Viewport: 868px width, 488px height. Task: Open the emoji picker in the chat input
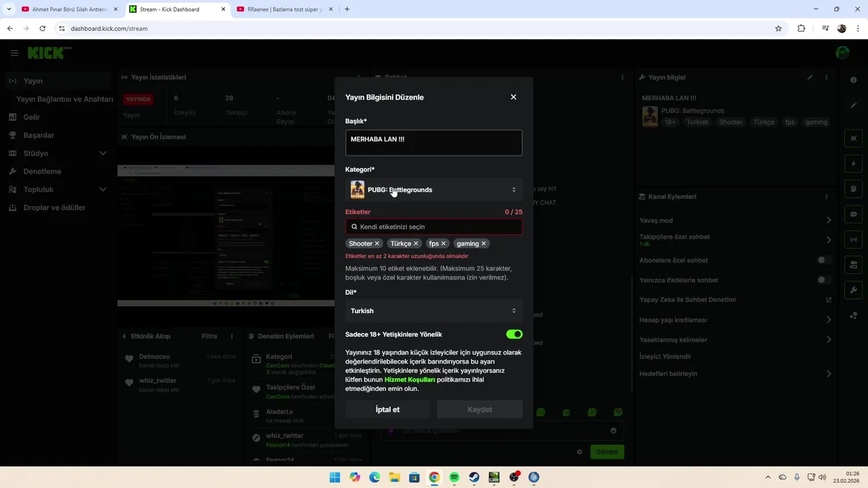[x=614, y=430]
